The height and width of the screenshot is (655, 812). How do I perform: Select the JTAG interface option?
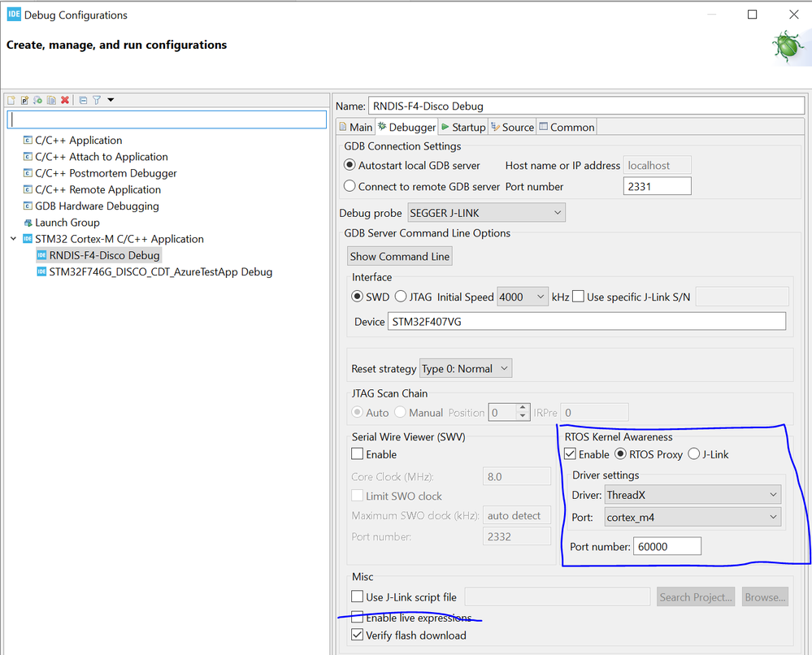400,297
